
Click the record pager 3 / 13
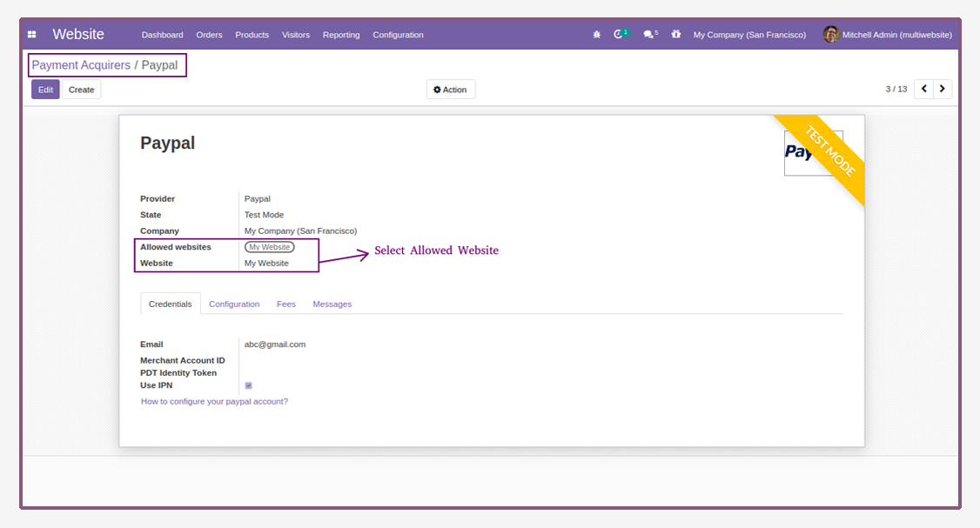click(x=896, y=90)
